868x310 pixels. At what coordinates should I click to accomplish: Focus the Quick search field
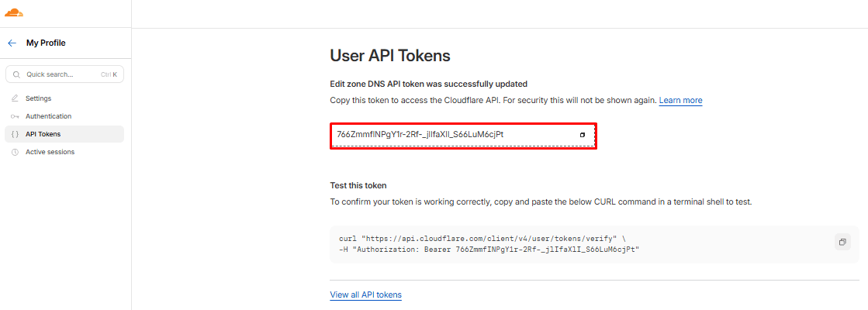click(58, 74)
